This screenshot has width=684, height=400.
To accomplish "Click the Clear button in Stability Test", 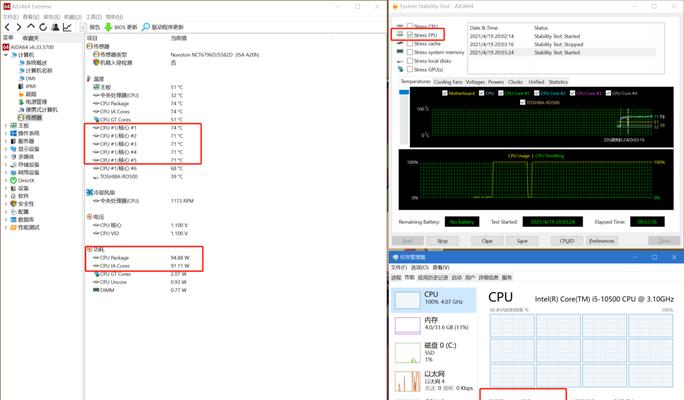I will 487,241.
